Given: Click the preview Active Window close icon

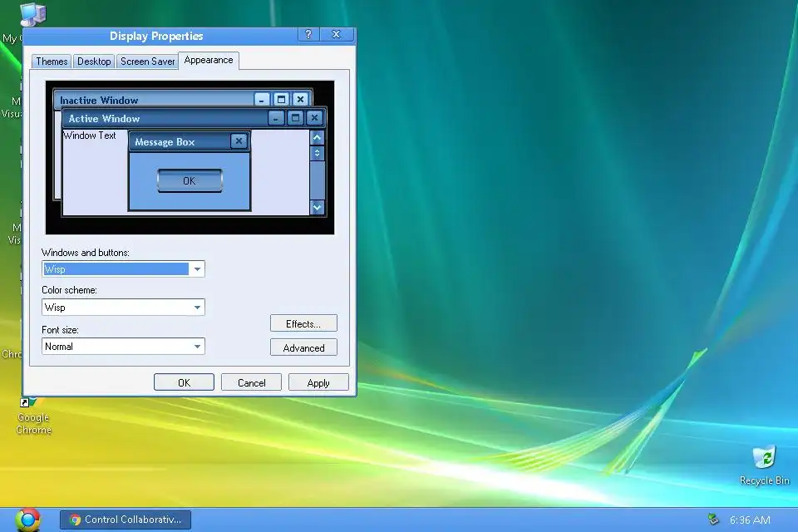Looking at the screenshot, I should point(314,118).
